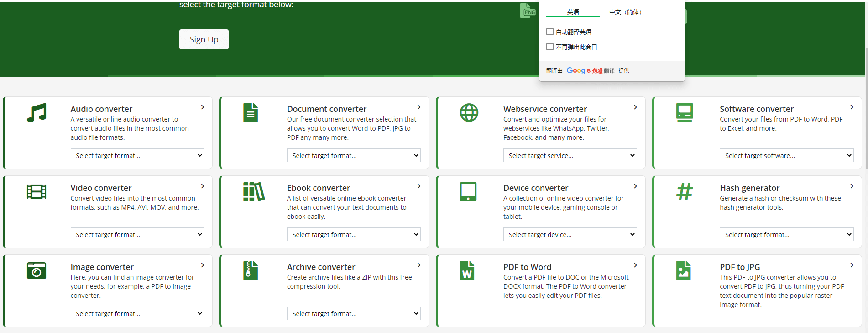
Task: Open Audio converter target format dropdown
Action: tap(137, 155)
